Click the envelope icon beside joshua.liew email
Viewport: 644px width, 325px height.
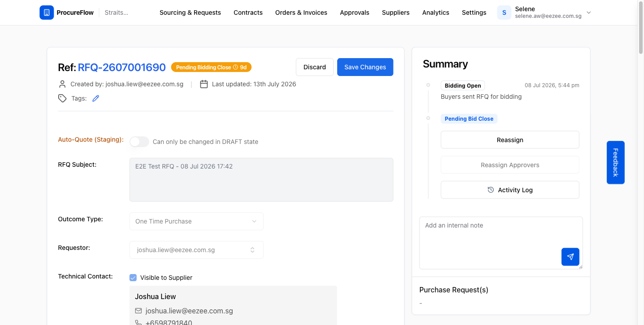click(139, 311)
